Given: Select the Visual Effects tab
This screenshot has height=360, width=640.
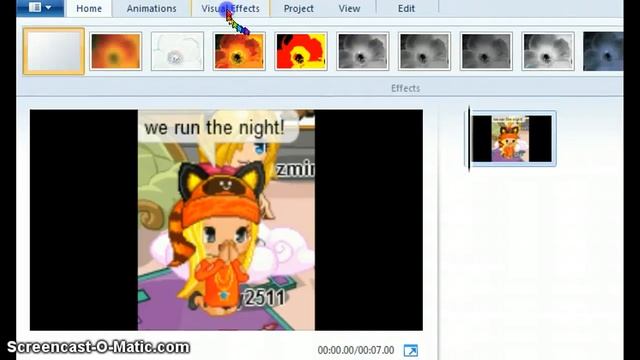Looking at the screenshot, I should [x=231, y=9].
